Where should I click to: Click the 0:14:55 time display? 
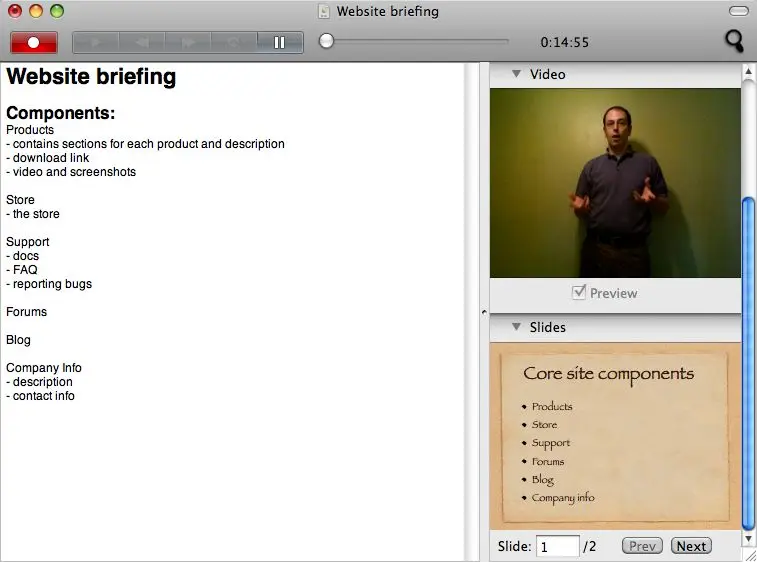coord(564,42)
